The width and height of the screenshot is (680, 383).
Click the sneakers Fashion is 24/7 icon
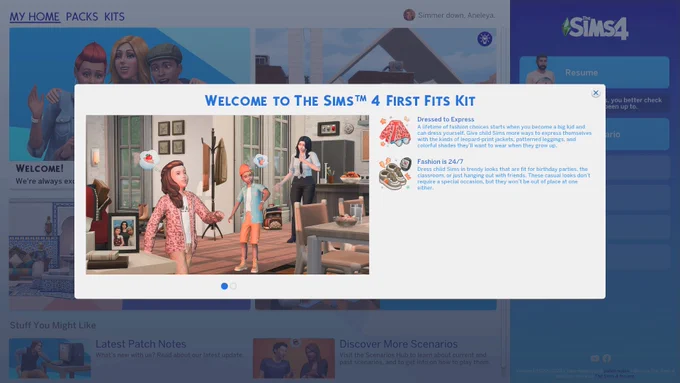click(395, 173)
